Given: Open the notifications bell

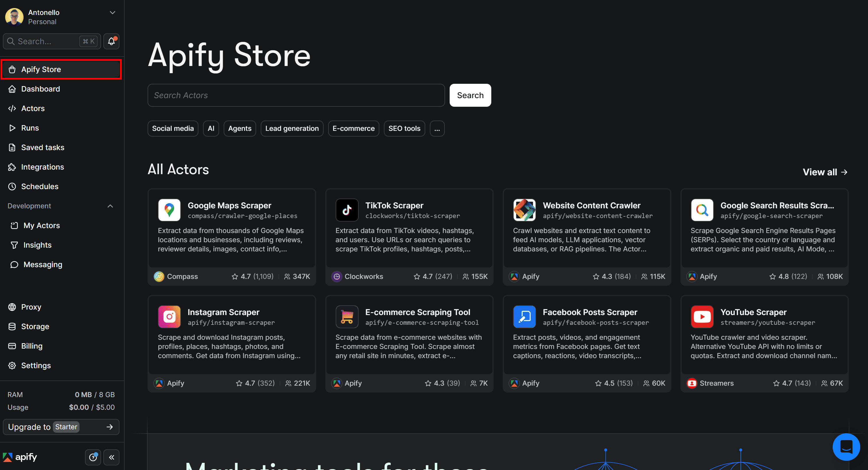Looking at the screenshot, I should [x=111, y=41].
